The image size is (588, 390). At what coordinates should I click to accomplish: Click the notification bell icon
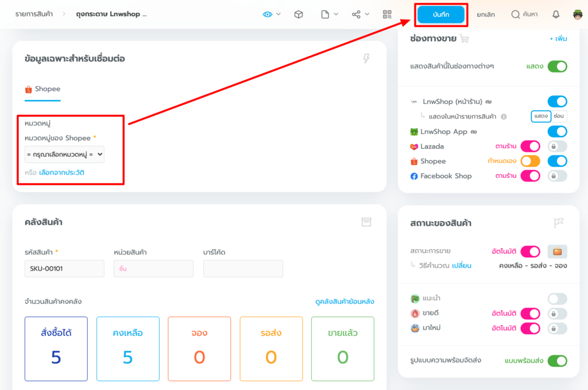(x=556, y=14)
